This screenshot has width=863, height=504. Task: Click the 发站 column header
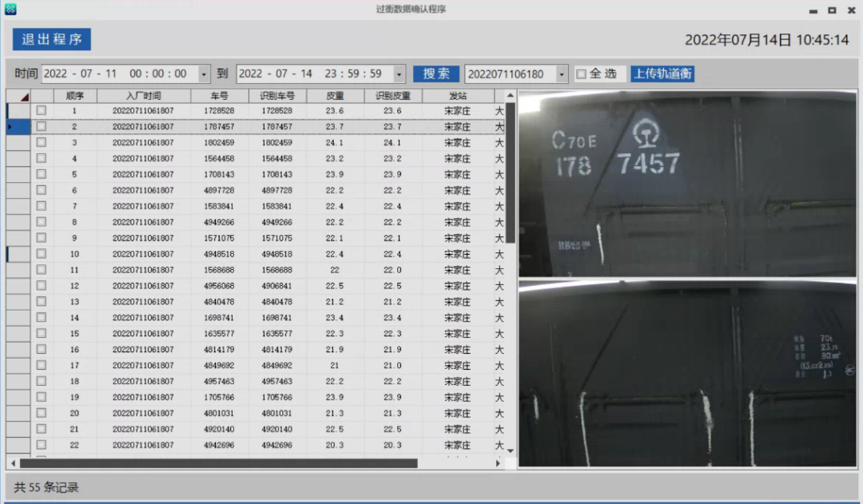click(x=458, y=96)
